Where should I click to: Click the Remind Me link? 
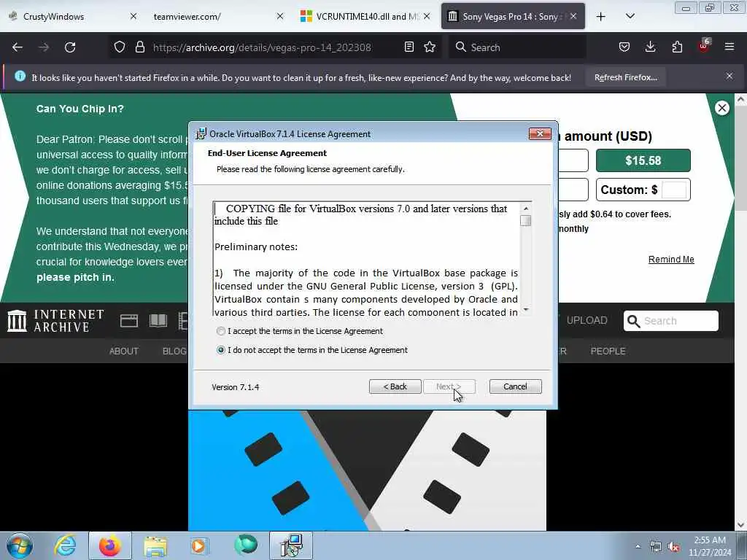671,260
